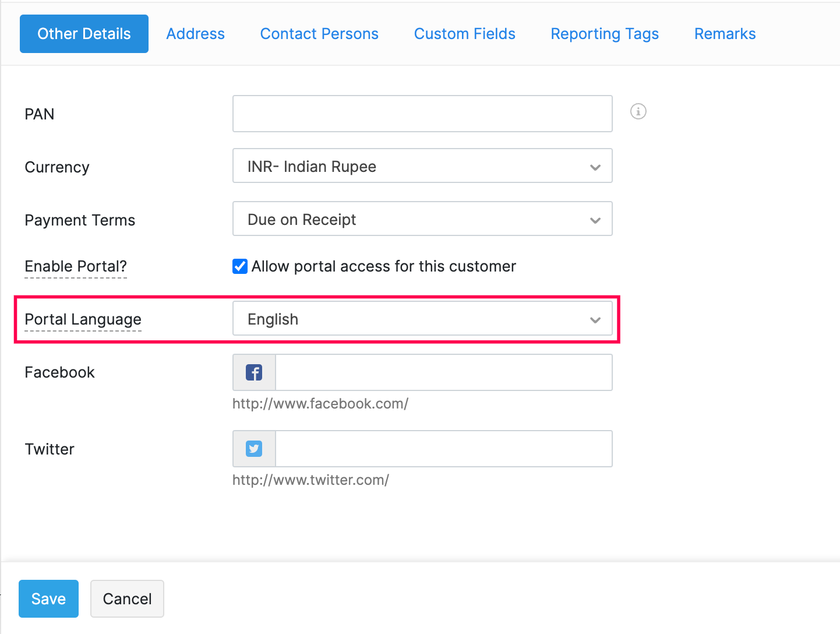Click the Cancel button
Screen dimensions: 840x634
coord(127,598)
